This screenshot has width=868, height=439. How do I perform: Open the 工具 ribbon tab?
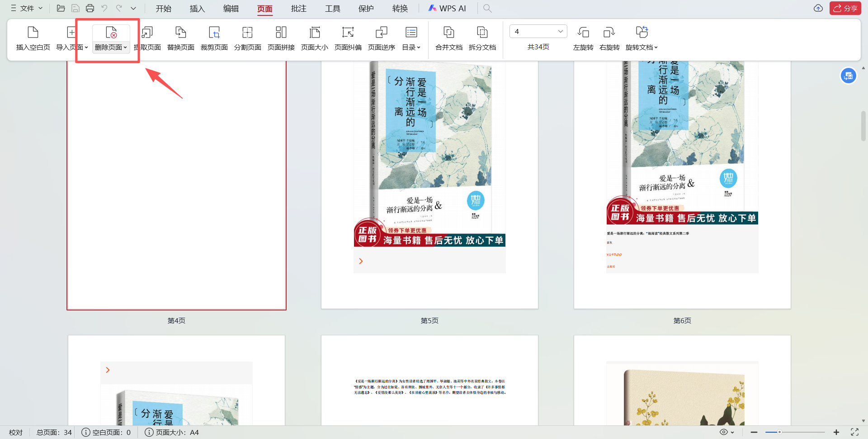coord(332,8)
